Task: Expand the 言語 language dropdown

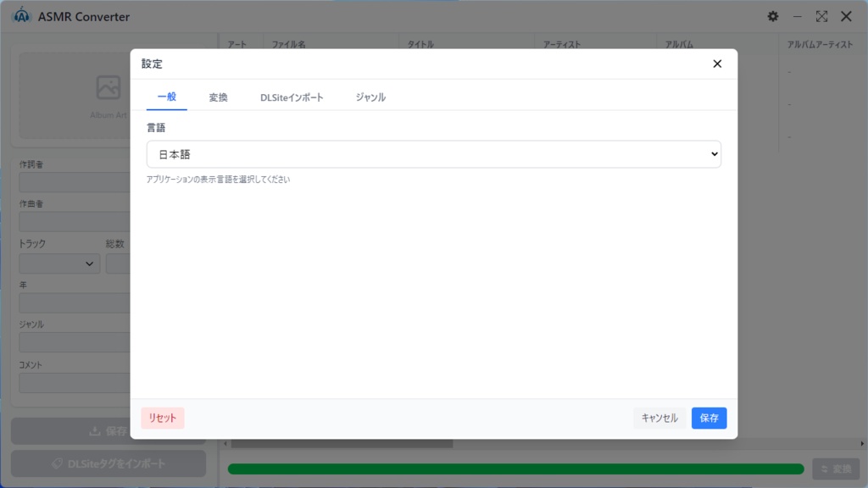Action: 433,154
